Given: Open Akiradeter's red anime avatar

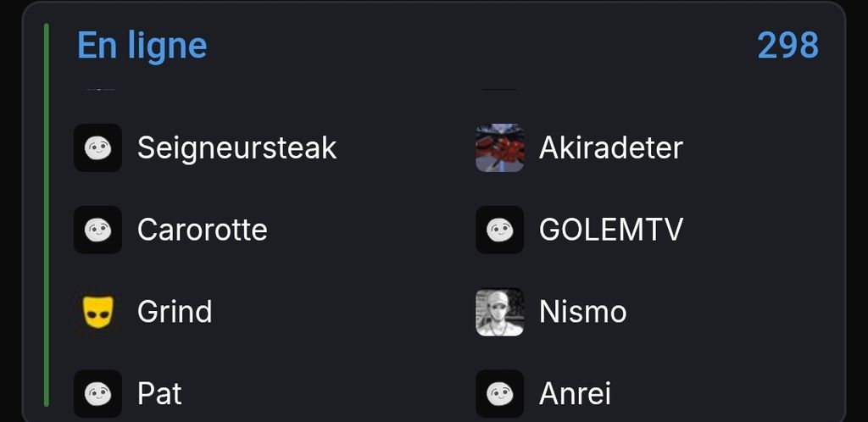Looking at the screenshot, I should pyautogui.click(x=499, y=148).
